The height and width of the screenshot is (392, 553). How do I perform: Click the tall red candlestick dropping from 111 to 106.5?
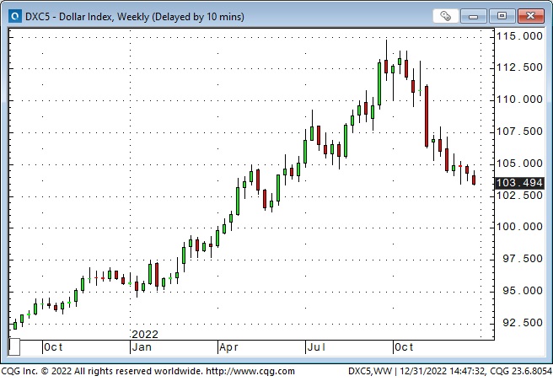[427, 116]
